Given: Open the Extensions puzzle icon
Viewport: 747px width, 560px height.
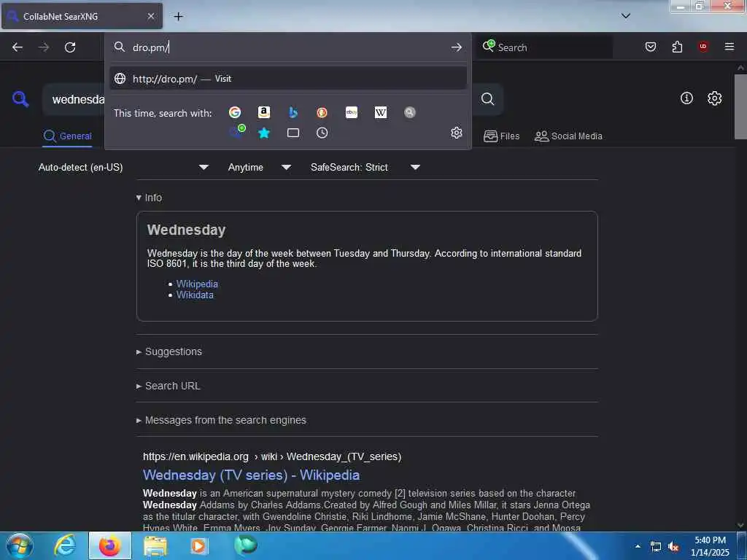Looking at the screenshot, I should pyautogui.click(x=677, y=47).
